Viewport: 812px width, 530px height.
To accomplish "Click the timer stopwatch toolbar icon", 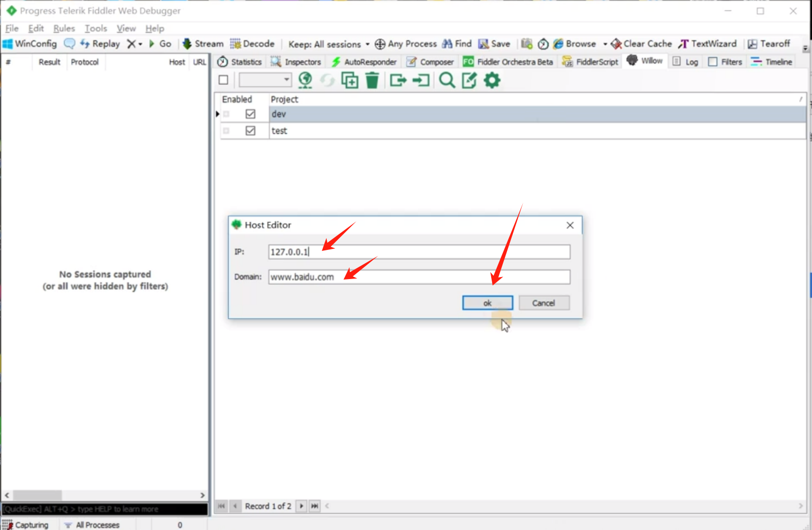I will (543, 44).
